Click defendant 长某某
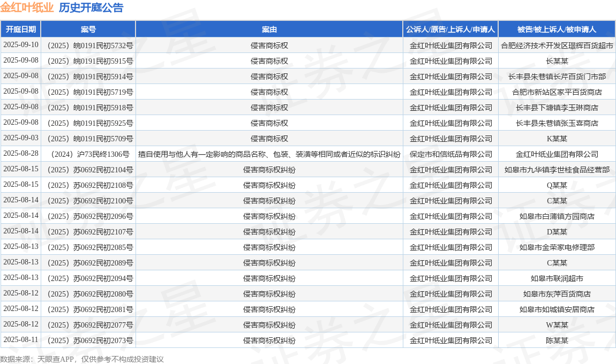The width and height of the screenshot is (616, 364). tap(557, 61)
